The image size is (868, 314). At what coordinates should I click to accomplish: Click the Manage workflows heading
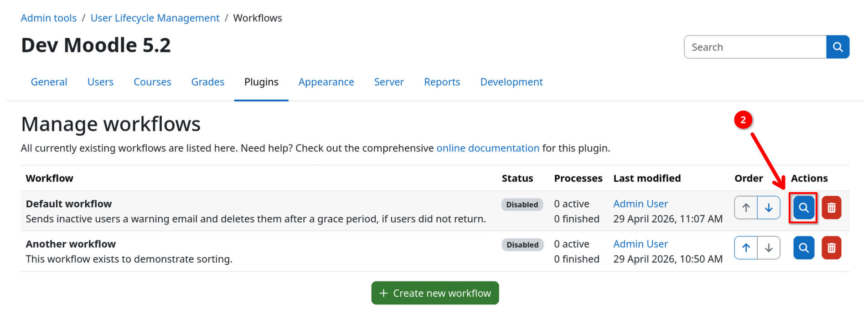111,124
